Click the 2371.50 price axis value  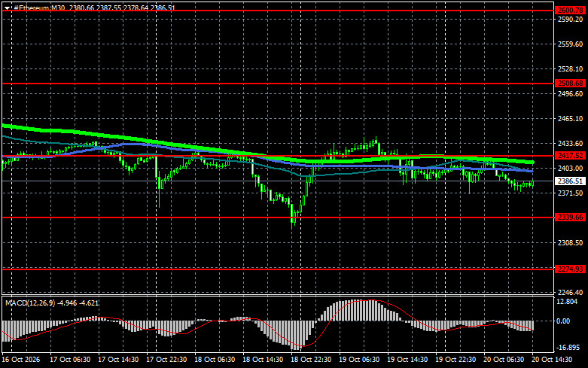[x=570, y=193]
